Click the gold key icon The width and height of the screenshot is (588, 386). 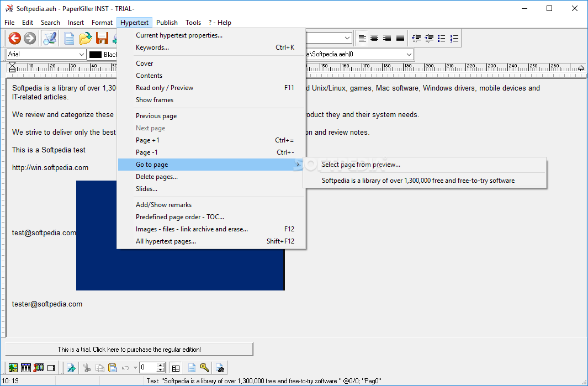point(204,368)
